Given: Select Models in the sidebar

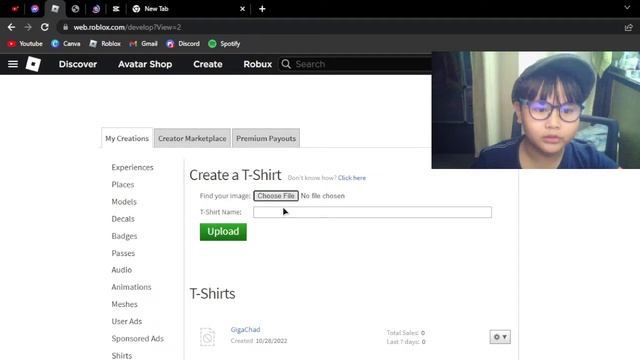Looking at the screenshot, I should point(124,202).
